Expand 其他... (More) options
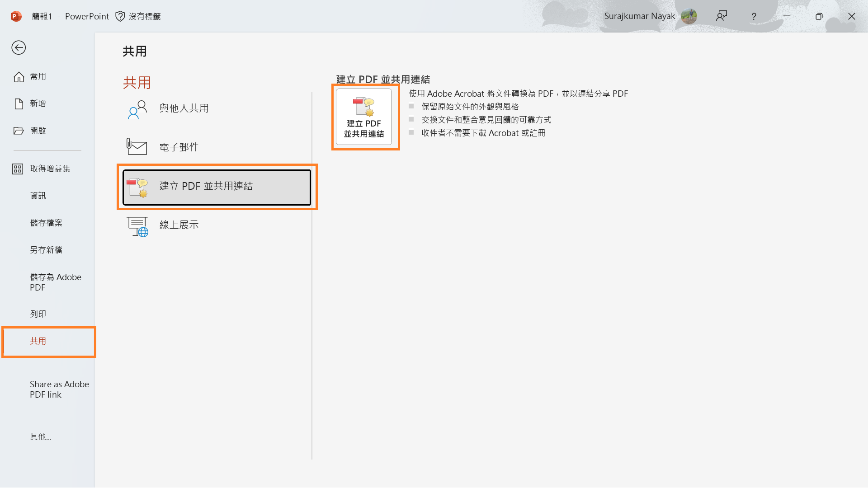This screenshot has height=488, width=868. [x=40, y=436]
